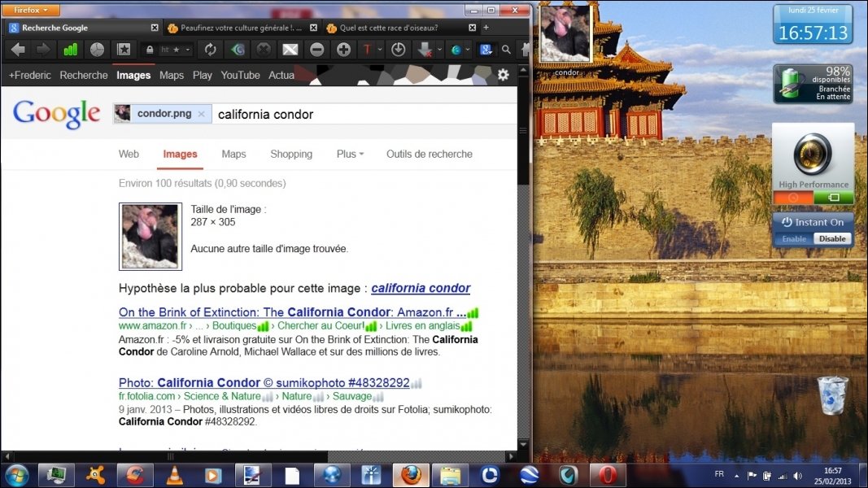Select the Web results filter

click(129, 154)
